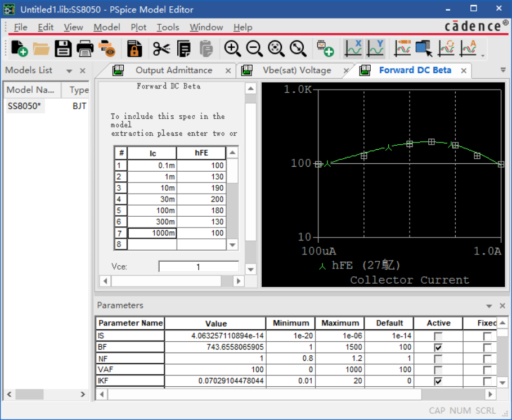
Task: Click spec pane scroll down arrow
Action: 250,270
